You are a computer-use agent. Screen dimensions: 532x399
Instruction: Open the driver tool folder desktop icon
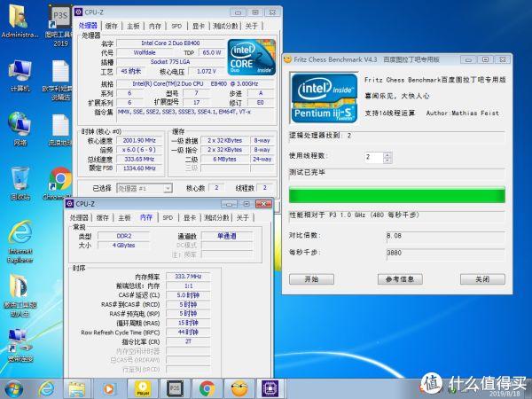(20, 295)
